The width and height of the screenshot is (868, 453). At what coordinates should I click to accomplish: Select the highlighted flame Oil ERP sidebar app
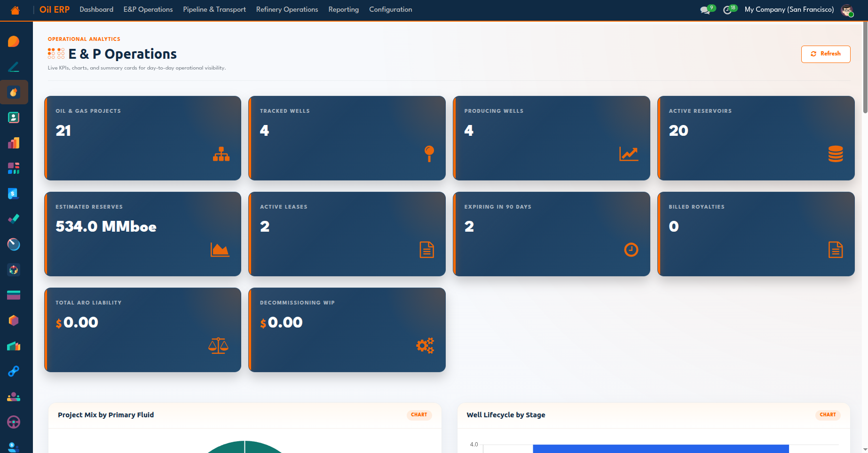(14, 92)
